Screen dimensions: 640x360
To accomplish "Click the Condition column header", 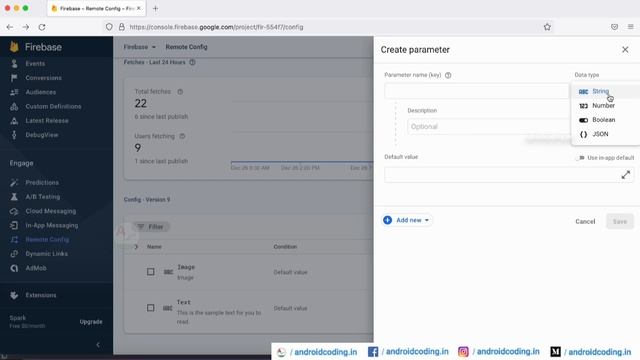I will (x=285, y=247).
